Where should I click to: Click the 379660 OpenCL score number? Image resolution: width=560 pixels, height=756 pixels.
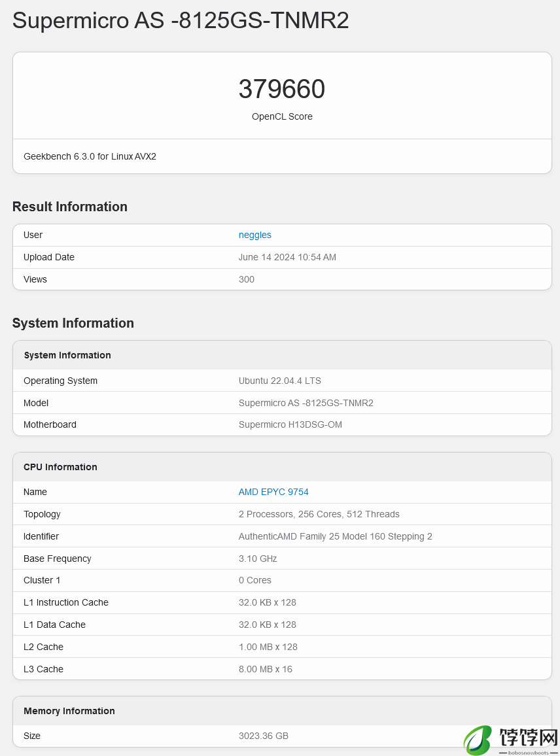282,89
